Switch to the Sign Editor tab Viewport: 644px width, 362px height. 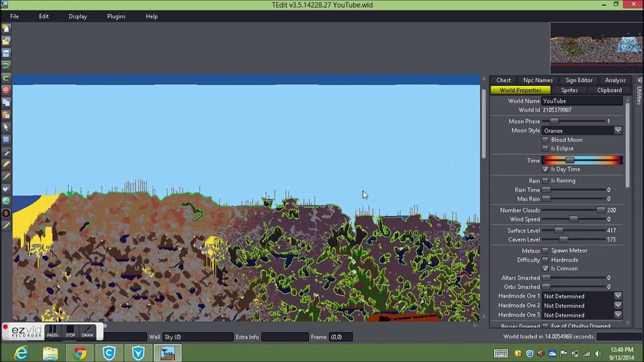579,80
